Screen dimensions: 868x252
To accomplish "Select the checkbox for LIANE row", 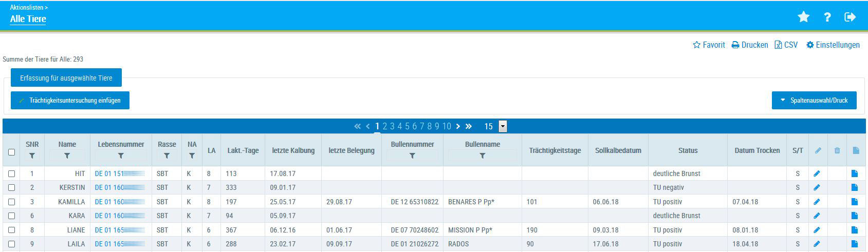I will click(x=12, y=230).
